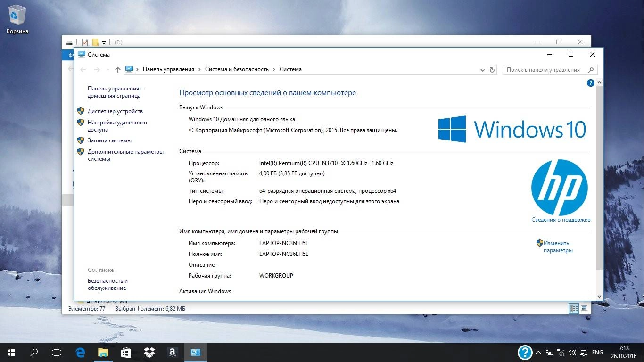Open Настройка удаленного доступа link

(x=117, y=126)
